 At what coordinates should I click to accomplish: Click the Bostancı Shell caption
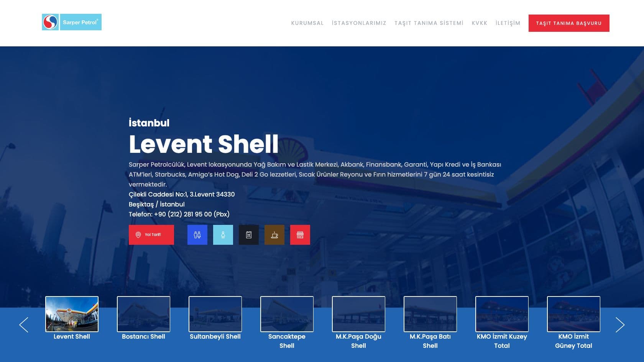[x=143, y=336]
